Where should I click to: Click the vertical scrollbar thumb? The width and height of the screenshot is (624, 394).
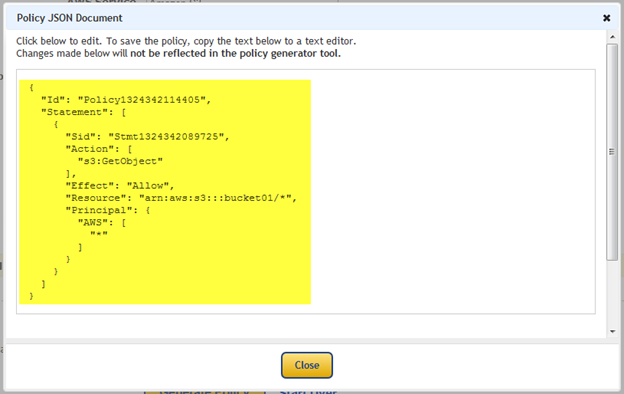click(x=612, y=152)
